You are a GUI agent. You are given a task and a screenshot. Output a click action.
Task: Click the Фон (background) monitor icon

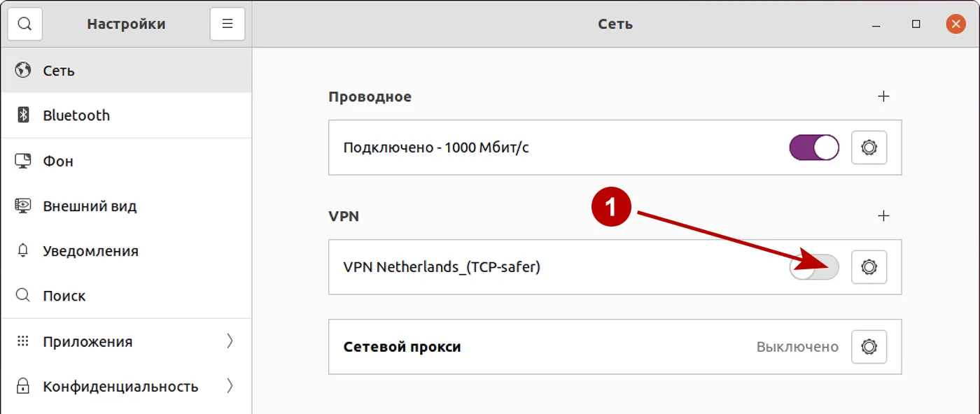(x=23, y=160)
